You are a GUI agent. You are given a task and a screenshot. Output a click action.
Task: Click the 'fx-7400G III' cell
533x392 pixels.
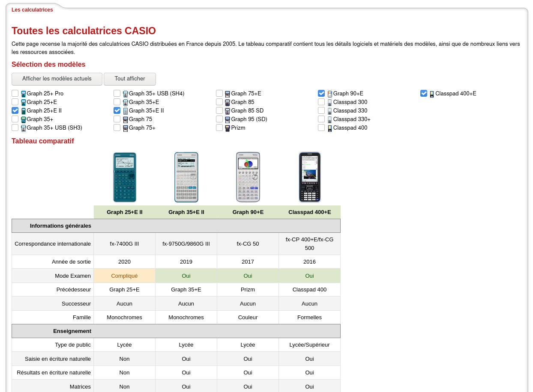pyautogui.click(x=125, y=244)
